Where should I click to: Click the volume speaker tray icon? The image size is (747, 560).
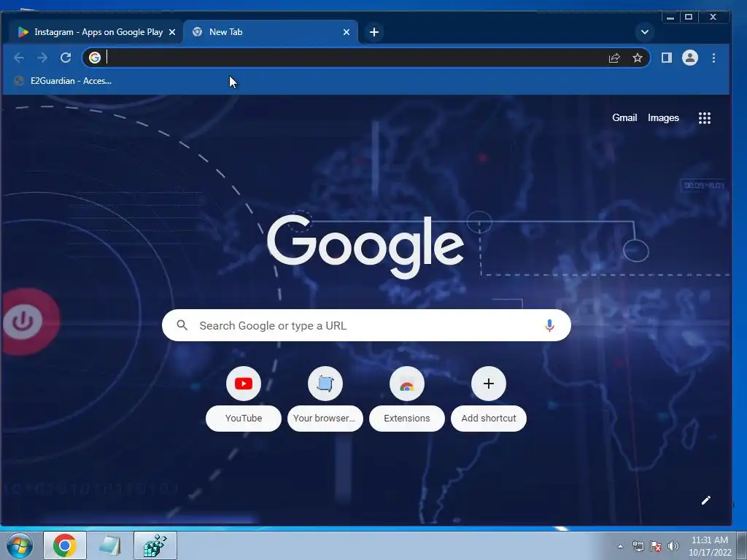[x=673, y=546]
